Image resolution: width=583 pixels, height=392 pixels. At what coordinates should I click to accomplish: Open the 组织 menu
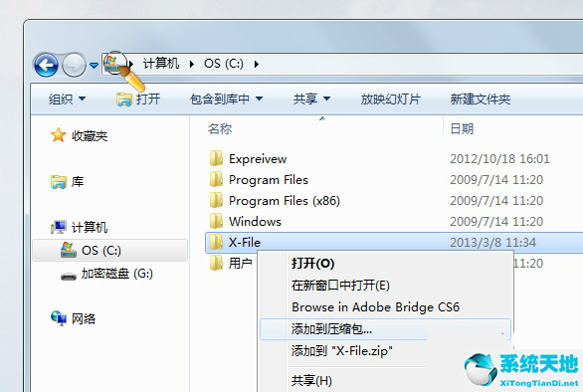click(x=68, y=98)
